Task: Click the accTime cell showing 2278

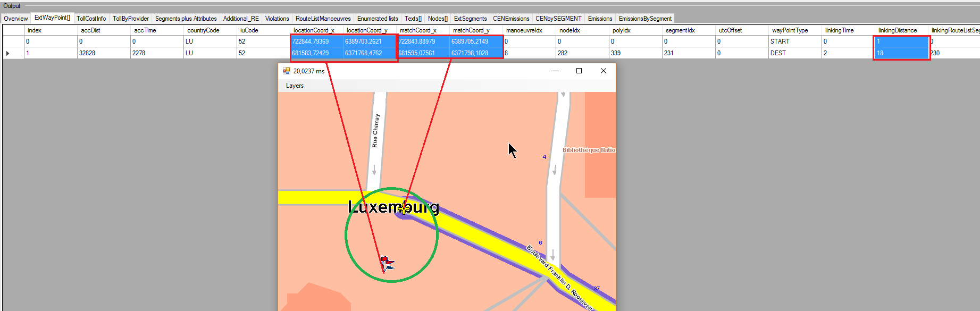Action: click(139, 53)
